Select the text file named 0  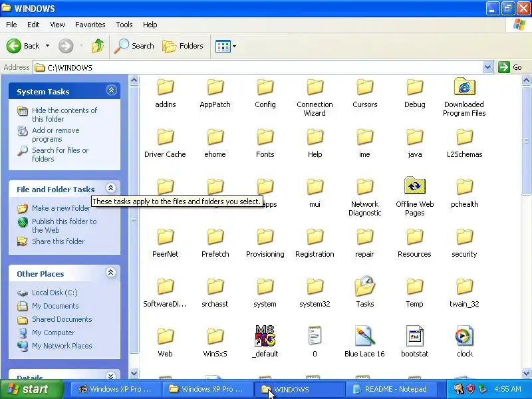pos(315,342)
